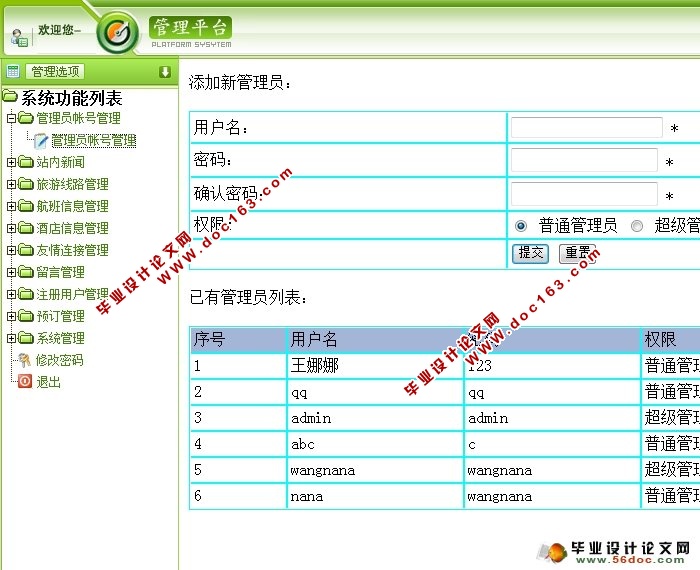
Task: Click the green down-arrow icon in 管理选项 bar
Action: tap(165, 71)
